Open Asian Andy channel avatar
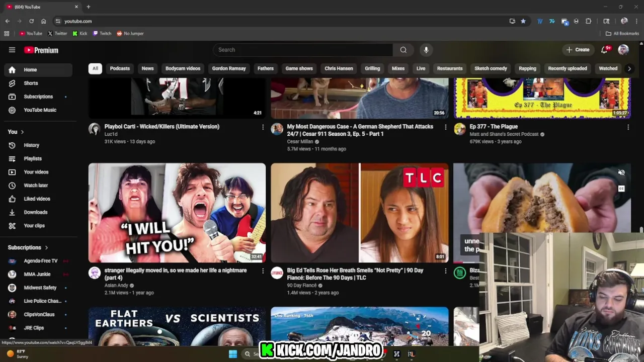 pos(95,273)
